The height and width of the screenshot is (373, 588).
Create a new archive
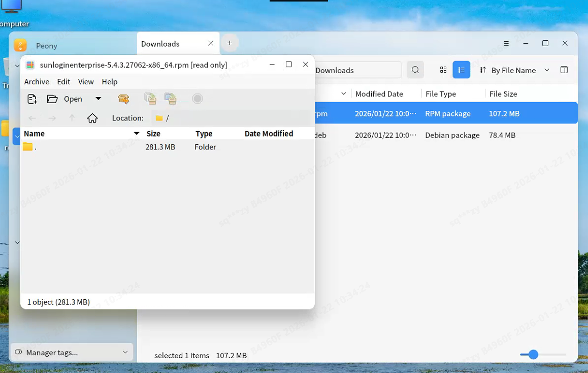tap(32, 99)
